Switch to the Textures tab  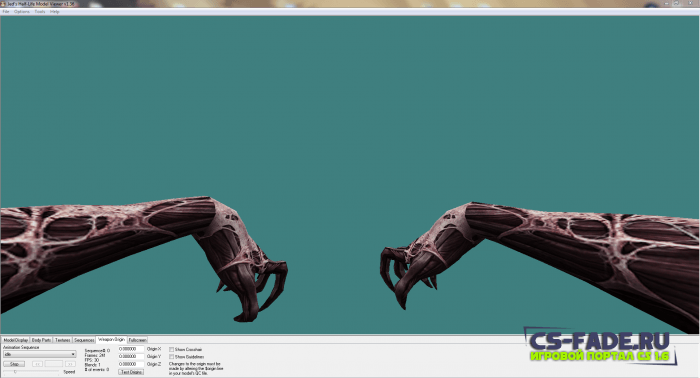62,340
